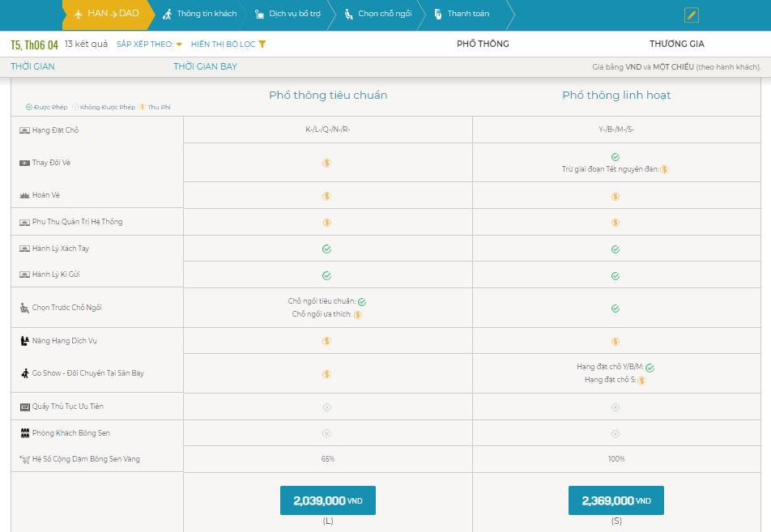Switch to the PHỔ THÔNG tab
Image resolution: width=771 pixels, height=532 pixels.
coord(483,44)
